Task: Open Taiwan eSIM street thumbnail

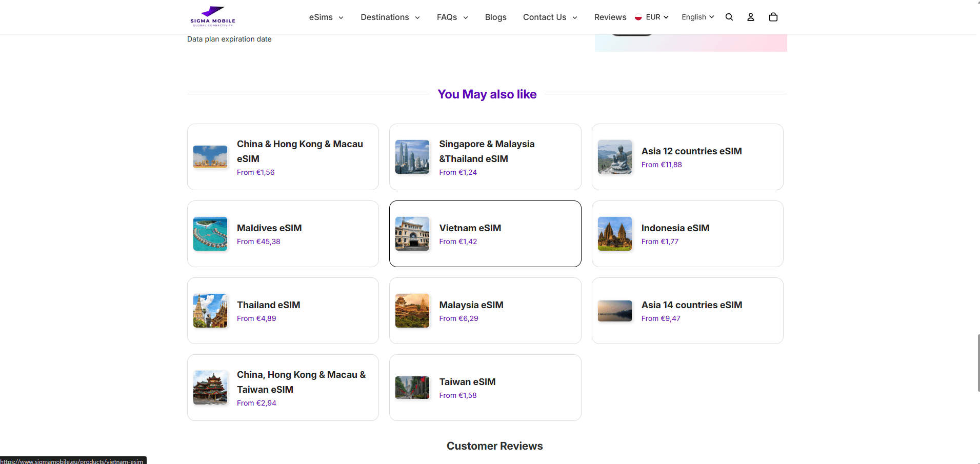Action: coord(412,388)
